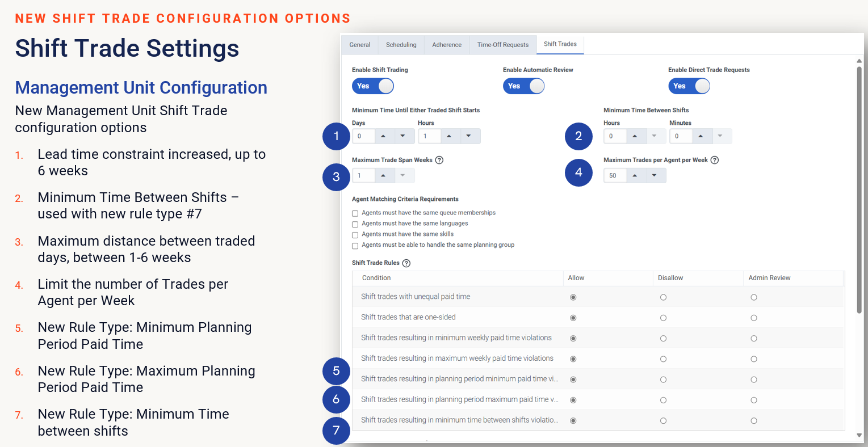The width and height of the screenshot is (868, 447).
Task: Click the scrollbar down arrow
Action: point(859,435)
